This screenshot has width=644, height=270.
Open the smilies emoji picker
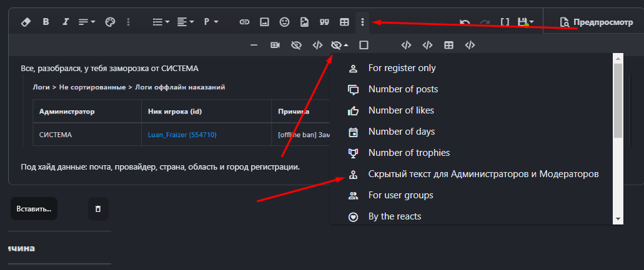click(x=284, y=22)
